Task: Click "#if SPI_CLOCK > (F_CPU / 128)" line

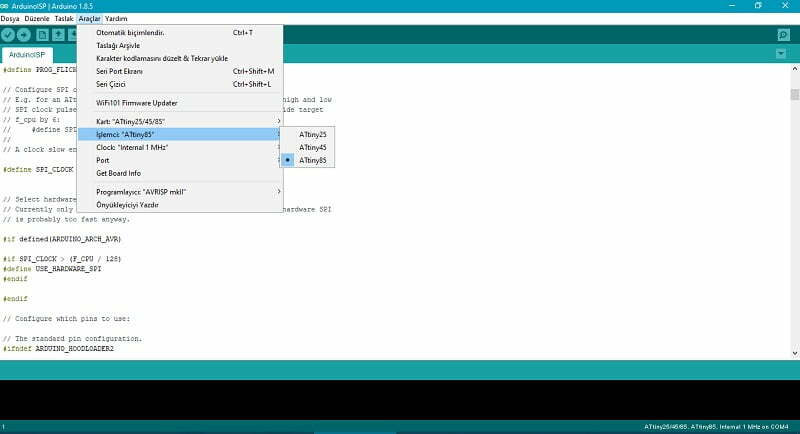Action: pos(62,259)
